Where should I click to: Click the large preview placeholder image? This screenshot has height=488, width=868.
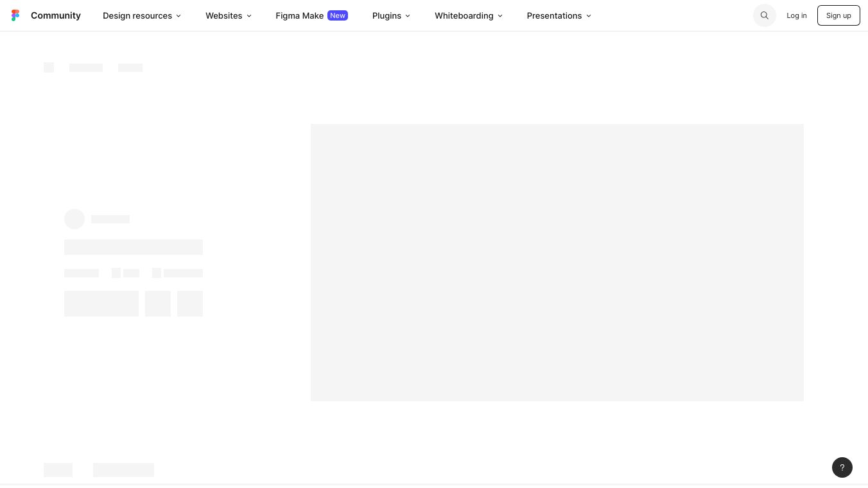557,262
